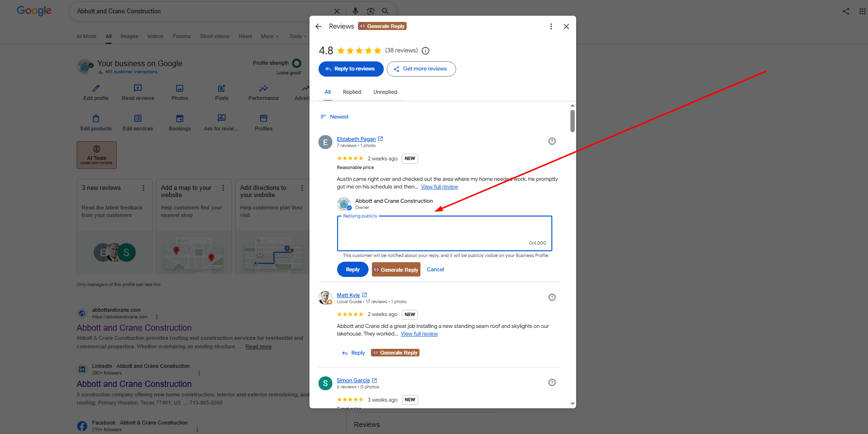This screenshot has height=434, width=868.
Task: Click the Reply to reviews button
Action: [351, 69]
